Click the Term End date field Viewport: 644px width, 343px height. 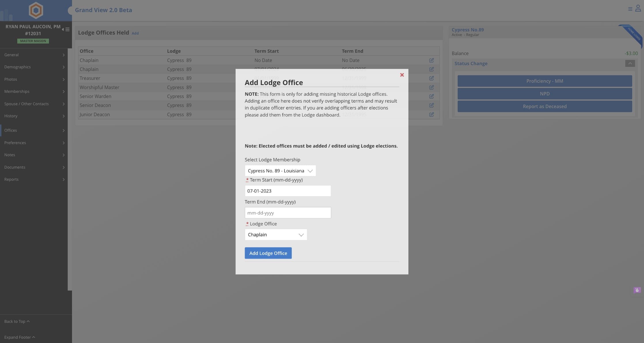coord(287,213)
